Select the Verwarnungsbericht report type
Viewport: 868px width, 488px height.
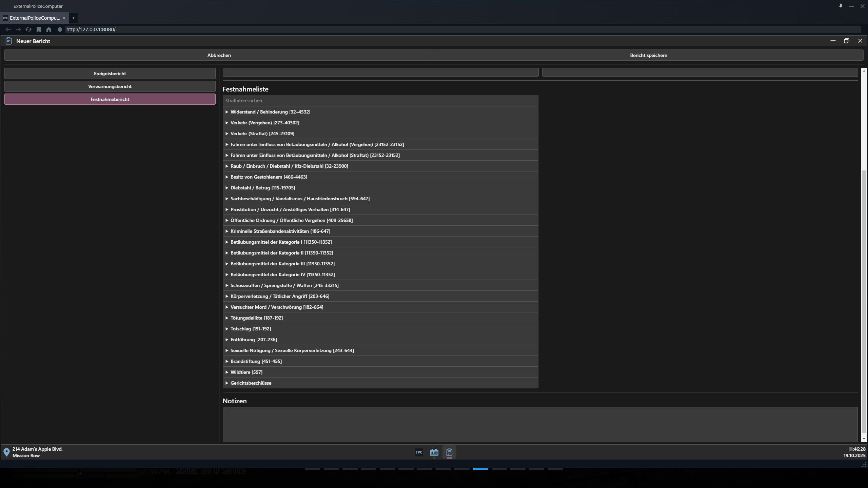point(110,86)
